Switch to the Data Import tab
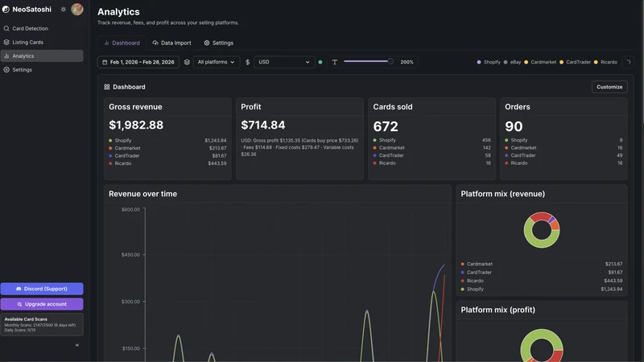Screen dimensions: 644x362 coord(171,43)
